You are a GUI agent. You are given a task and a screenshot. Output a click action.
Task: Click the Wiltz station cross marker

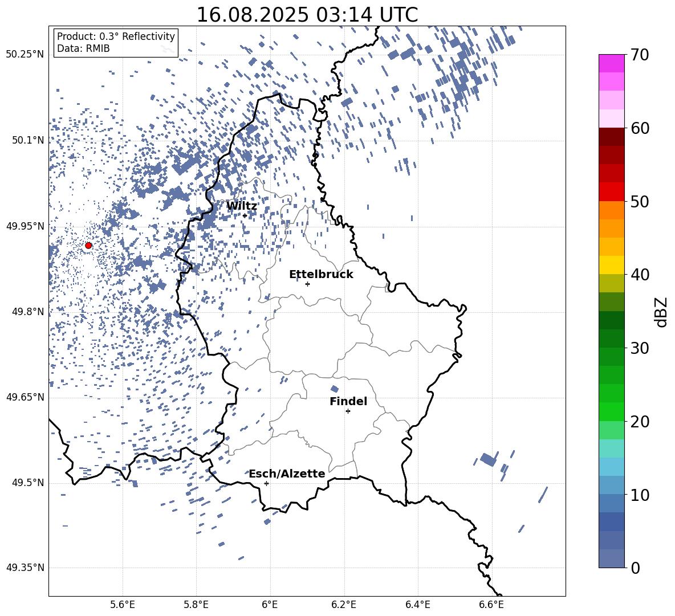(245, 215)
